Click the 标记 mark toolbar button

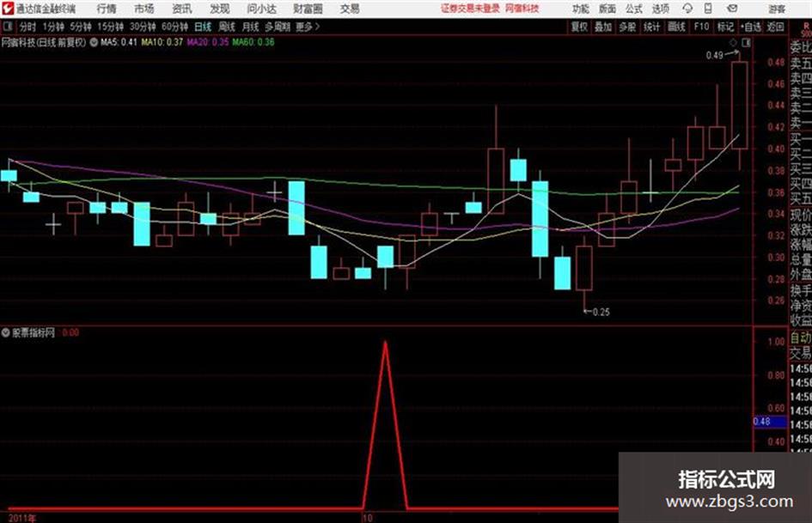[x=725, y=27]
